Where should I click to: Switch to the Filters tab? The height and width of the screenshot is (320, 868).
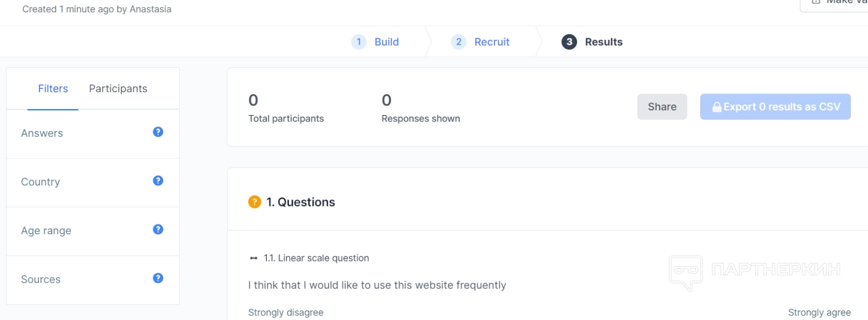pyautogui.click(x=53, y=89)
